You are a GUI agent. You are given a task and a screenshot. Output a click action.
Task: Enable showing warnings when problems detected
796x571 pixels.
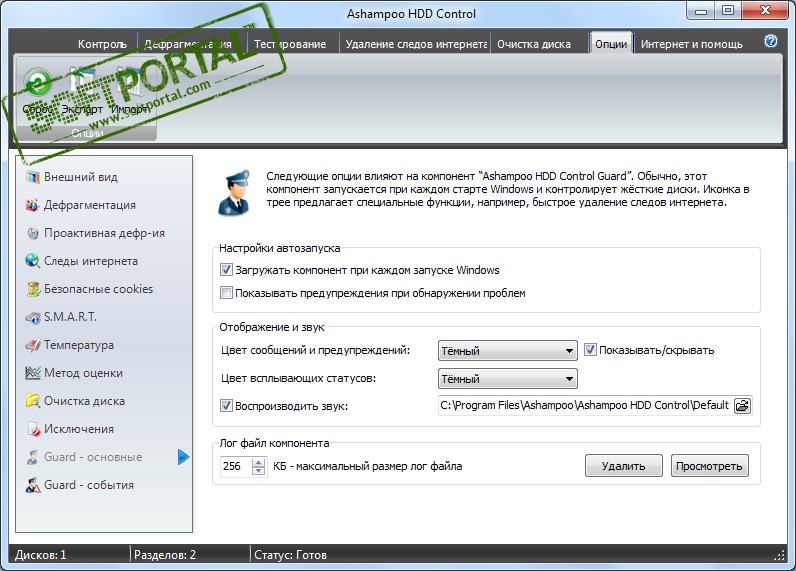point(226,293)
